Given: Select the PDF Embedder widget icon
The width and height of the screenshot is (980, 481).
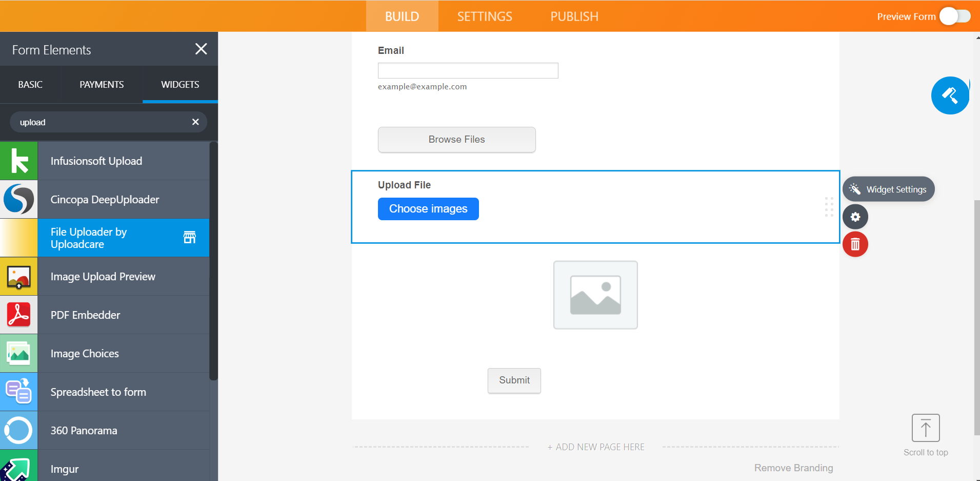Looking at the screenshot, I should [x=19, y=315].
